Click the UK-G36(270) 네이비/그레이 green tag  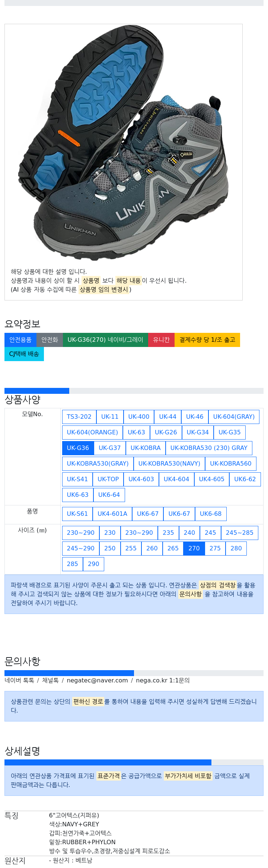(105, 340)
